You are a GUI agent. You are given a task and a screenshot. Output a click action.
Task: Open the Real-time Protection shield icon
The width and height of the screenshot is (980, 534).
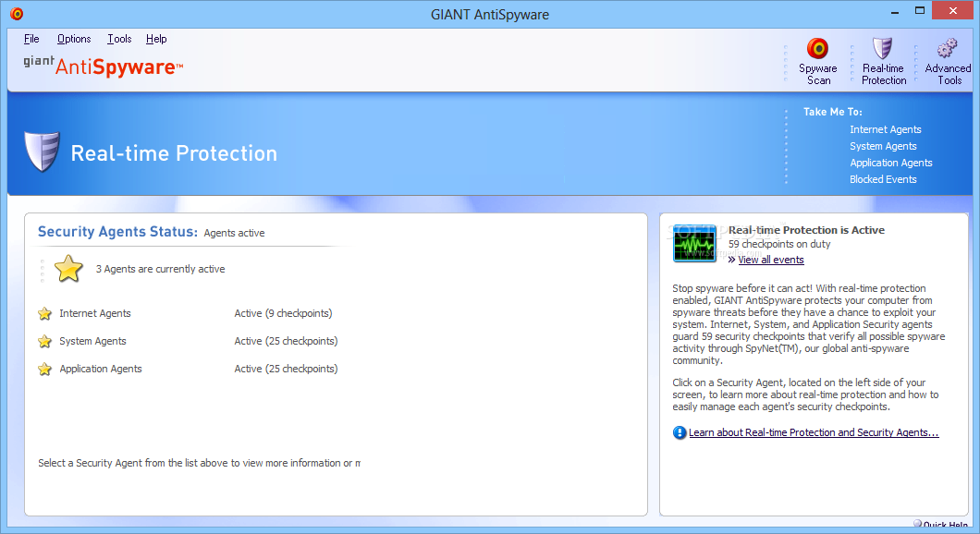coord(883,48)
